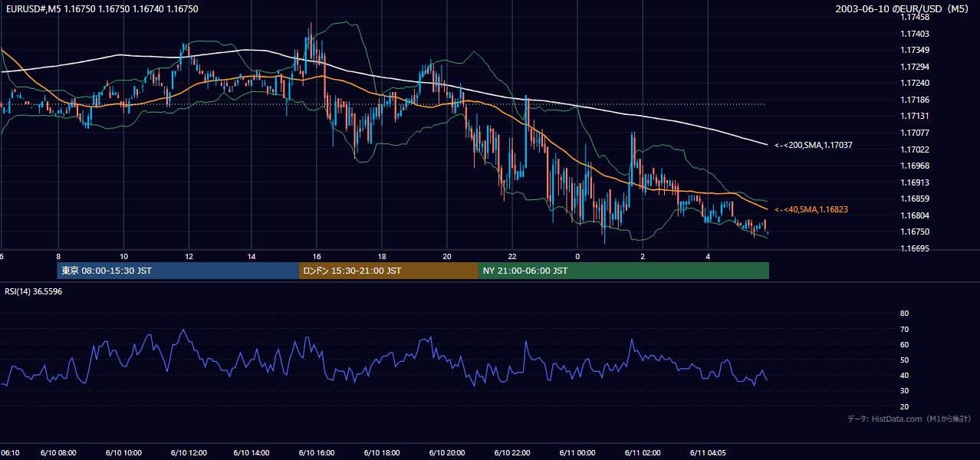This screenshot has width=980, height=460.
Task: Click hour marker 0 below the price chart
Action: click(577, 256)
